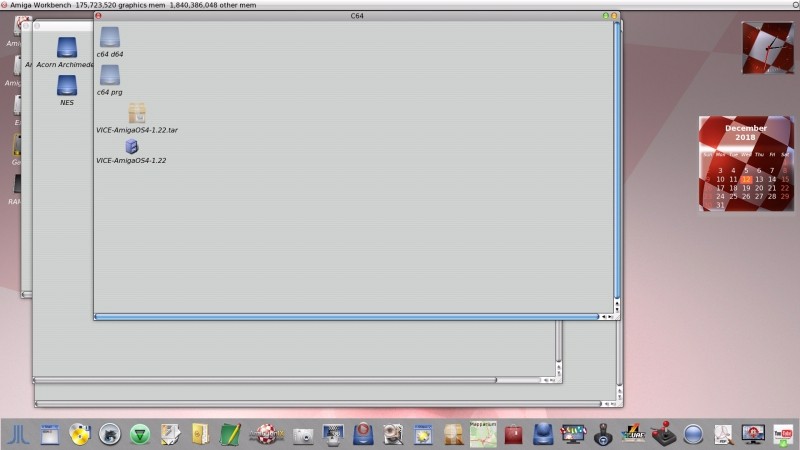Image resolution: width=800 pixels, height=450 pixels.
Task: Click the green zoom gadget of C64 window
Action: click(606, 16)
